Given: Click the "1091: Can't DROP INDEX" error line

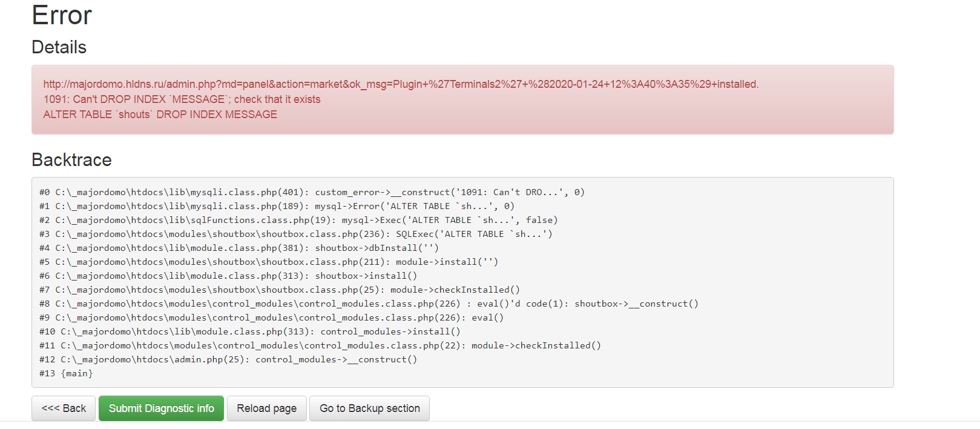Looking at the screenshot, I should tap(182, 99).
